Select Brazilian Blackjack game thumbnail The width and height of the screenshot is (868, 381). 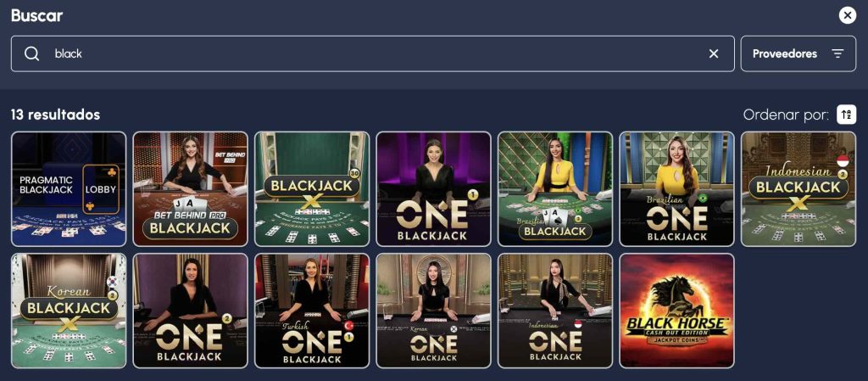tap(555, 189)
